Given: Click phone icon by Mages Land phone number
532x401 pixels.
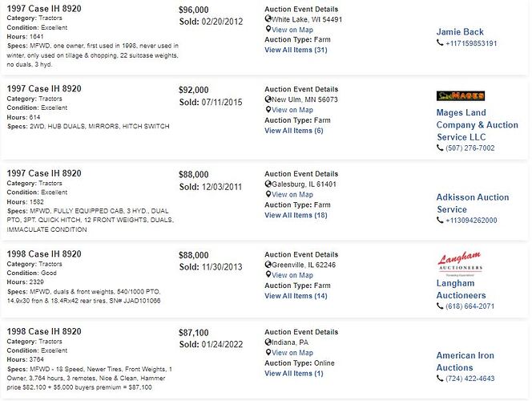Looking at the screenshot, I should 440,148.
